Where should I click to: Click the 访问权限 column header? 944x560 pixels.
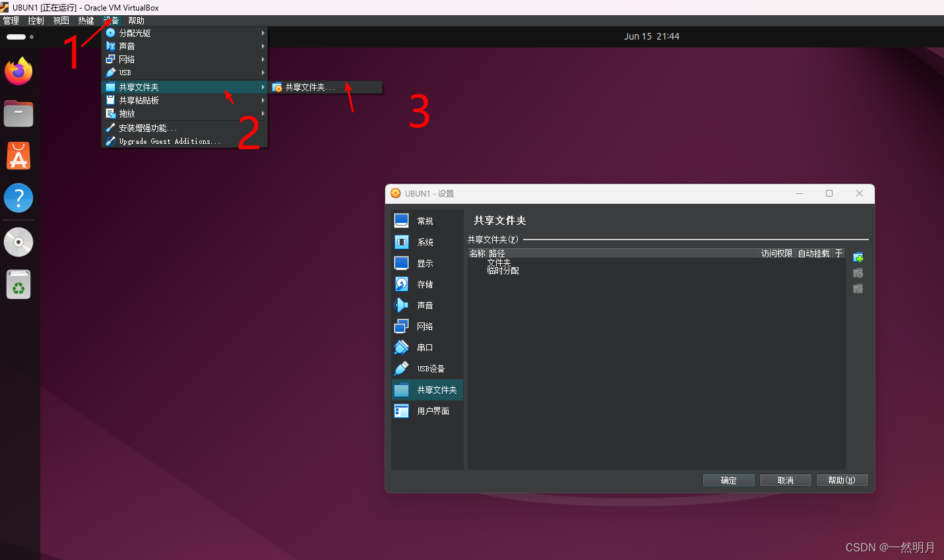pyautogui.click(x=777, y=253)
